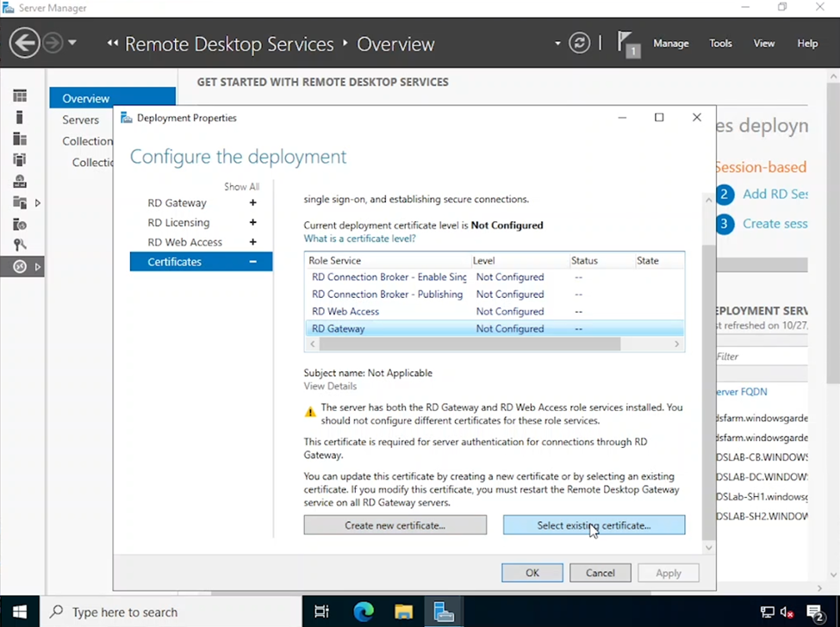Image resolution: width=840 pixels, height=627 pixels.
Task: Open the What is a certificate level link
Action: pyautogui.click(x=359, y=239)
